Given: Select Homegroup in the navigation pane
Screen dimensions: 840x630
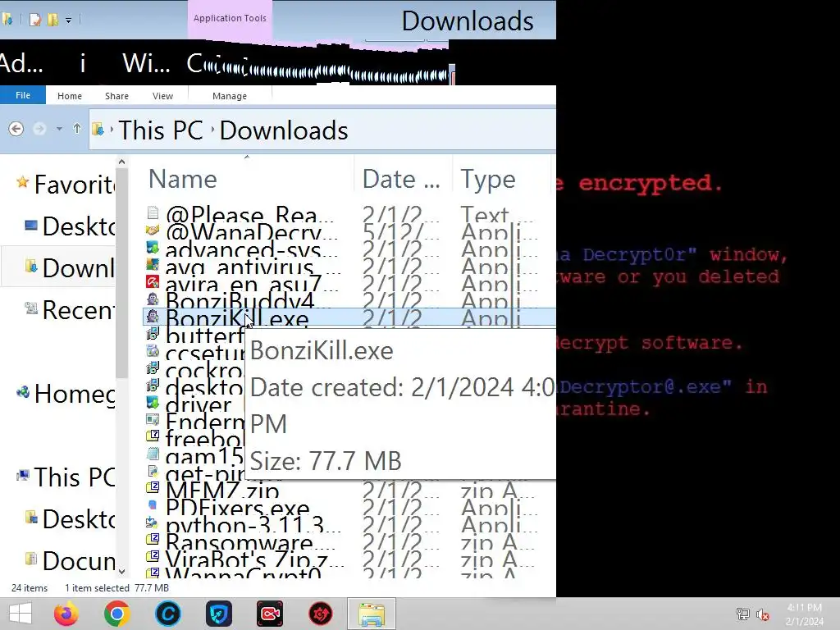Looking at the screenshot, I should [x=67, y=394].
